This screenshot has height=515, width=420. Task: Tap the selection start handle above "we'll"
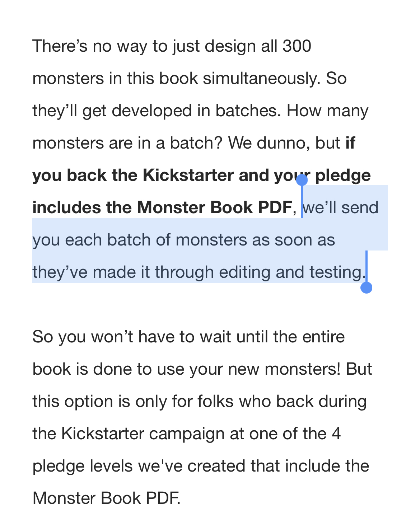click(302, 180)
